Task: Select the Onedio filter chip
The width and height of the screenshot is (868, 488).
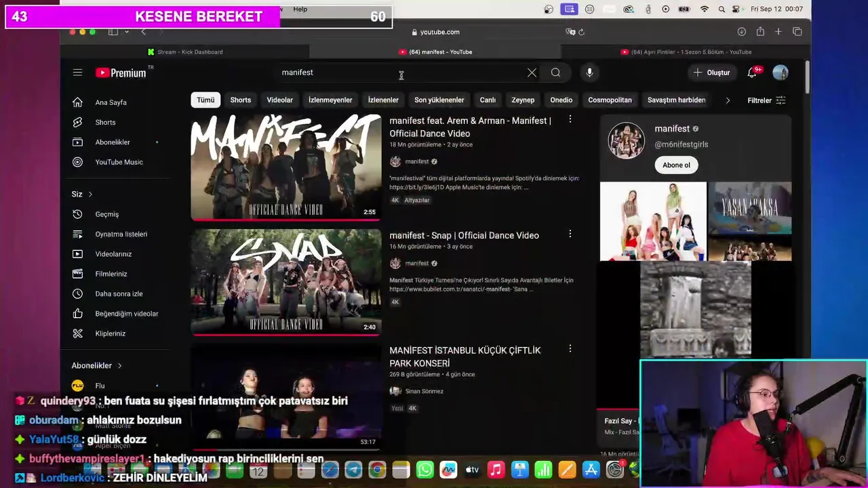Action: (561, 100)
